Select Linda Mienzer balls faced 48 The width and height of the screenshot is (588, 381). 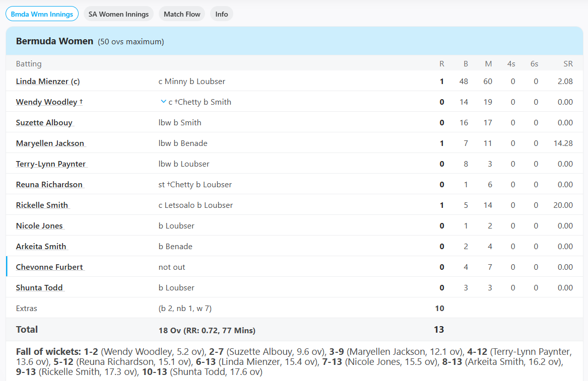[x=464, y=82]
